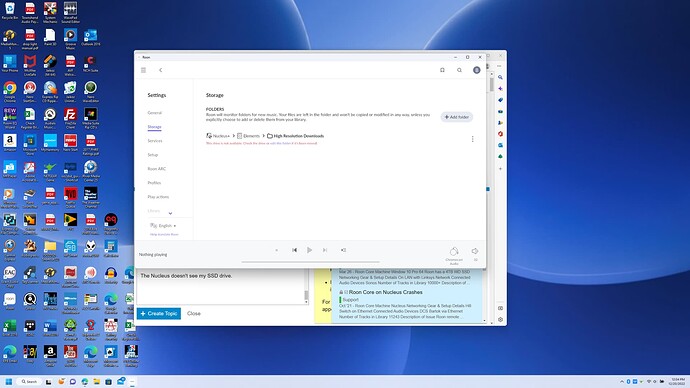Open Roon ARC settings section
The height and width of the screenshot is (388, 690).
point(157,169)
